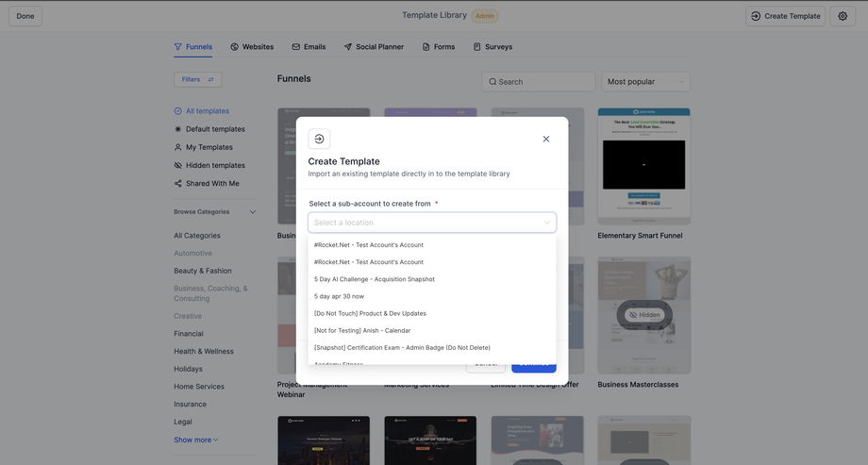Screen dimensions: 868x465
Task: Click the Websites tab globe icon
Action: click(234, 47)
